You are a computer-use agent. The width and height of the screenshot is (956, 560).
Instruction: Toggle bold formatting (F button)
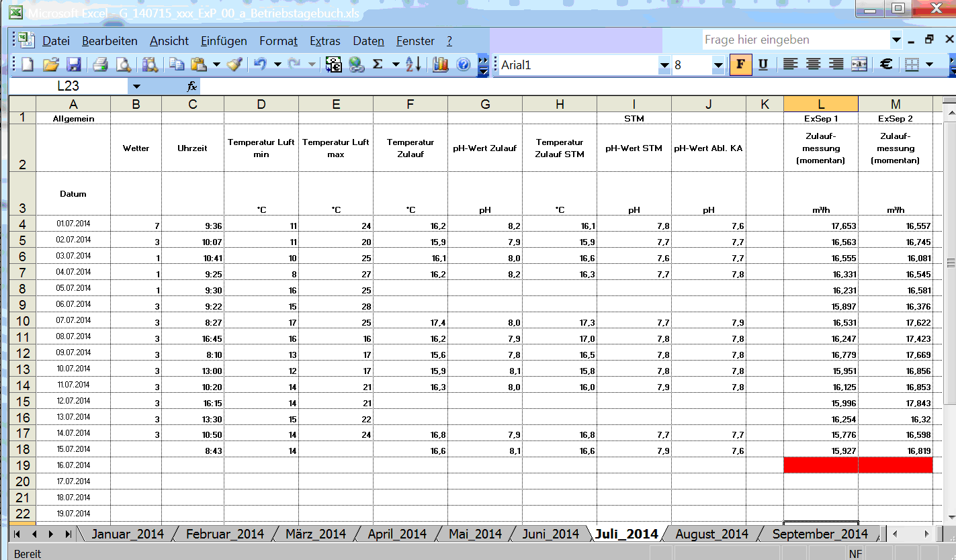740,64
